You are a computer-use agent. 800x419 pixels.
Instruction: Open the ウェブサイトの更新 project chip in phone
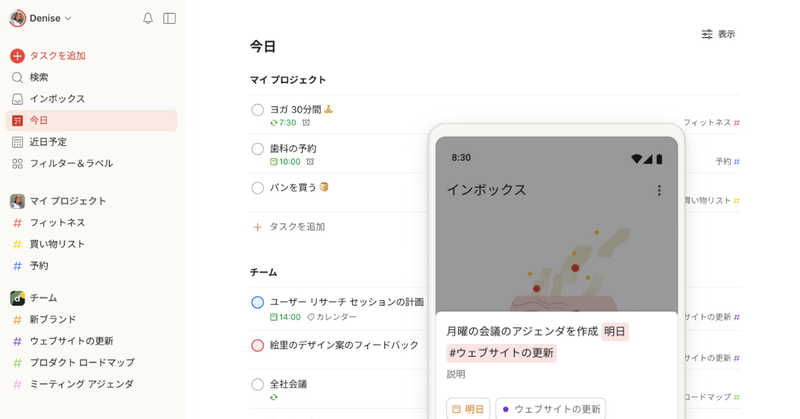[551, 409]
